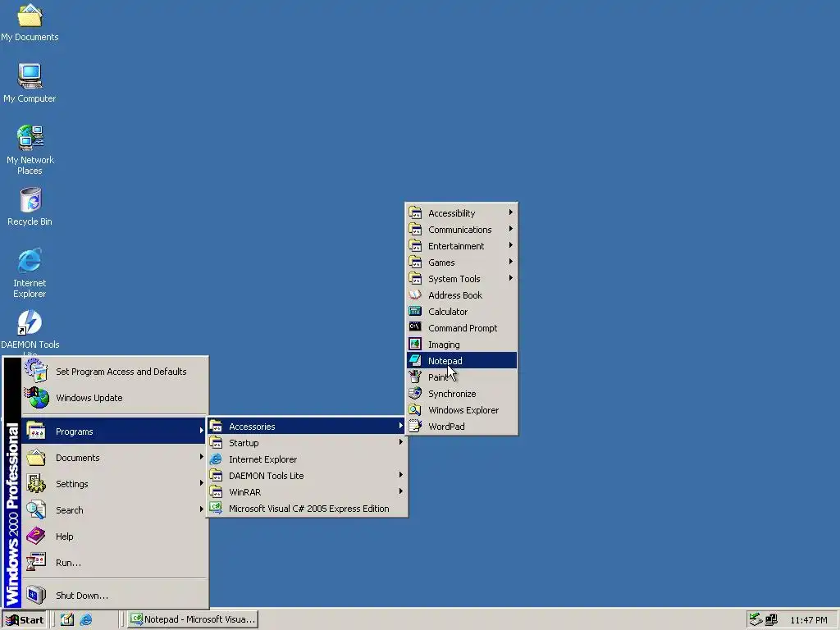840x630 pixels.
Task: Click Internet Explorer desktop shortcut
Action: (x=30, y=261)
